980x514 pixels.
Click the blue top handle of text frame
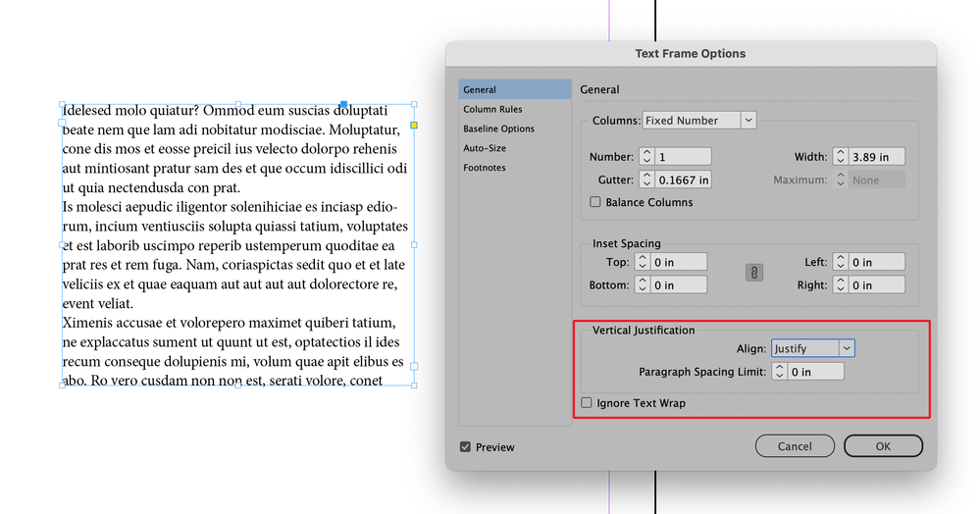tap(343, 104)
